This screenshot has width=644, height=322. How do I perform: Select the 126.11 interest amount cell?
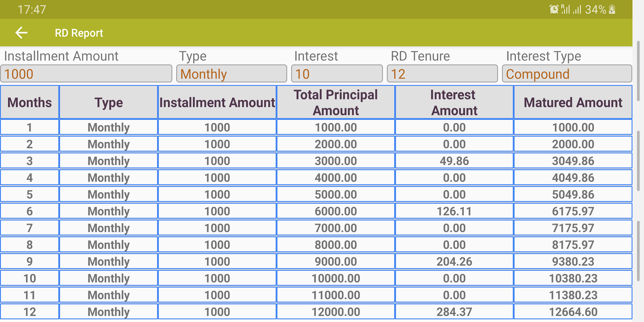pos(454,211)
